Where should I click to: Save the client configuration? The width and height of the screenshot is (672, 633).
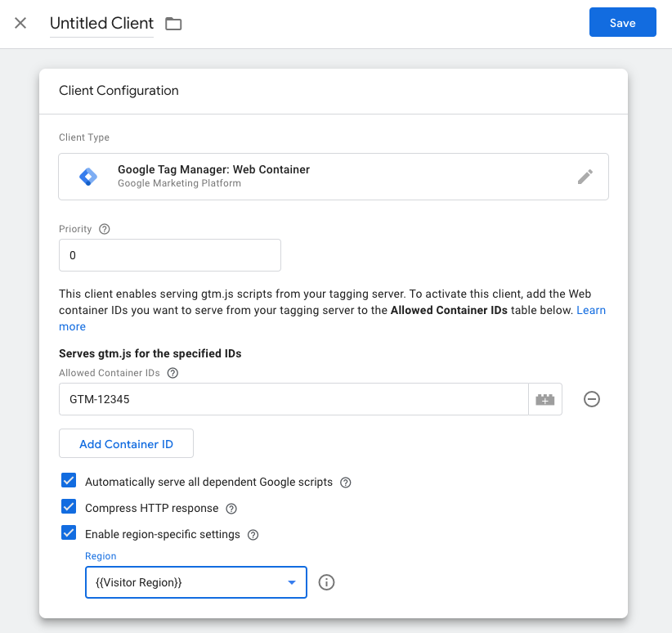(622, 22)
